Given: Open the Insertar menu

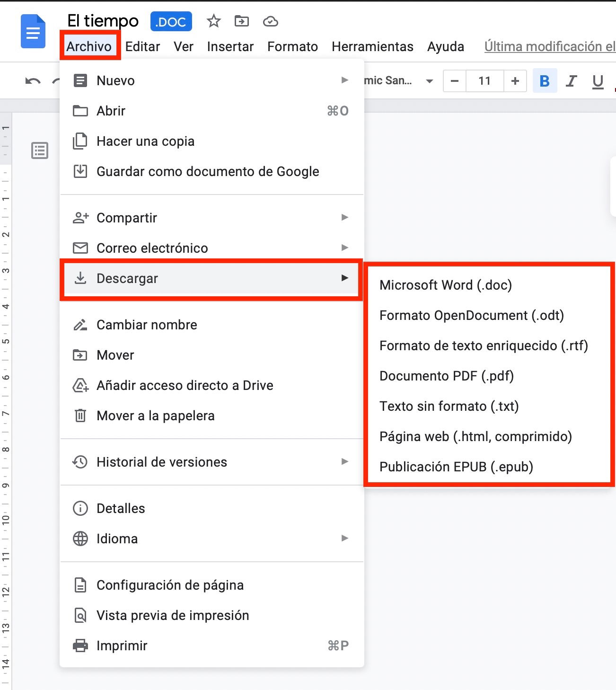Looking at the screenshot, I should (x=230, y=46).
